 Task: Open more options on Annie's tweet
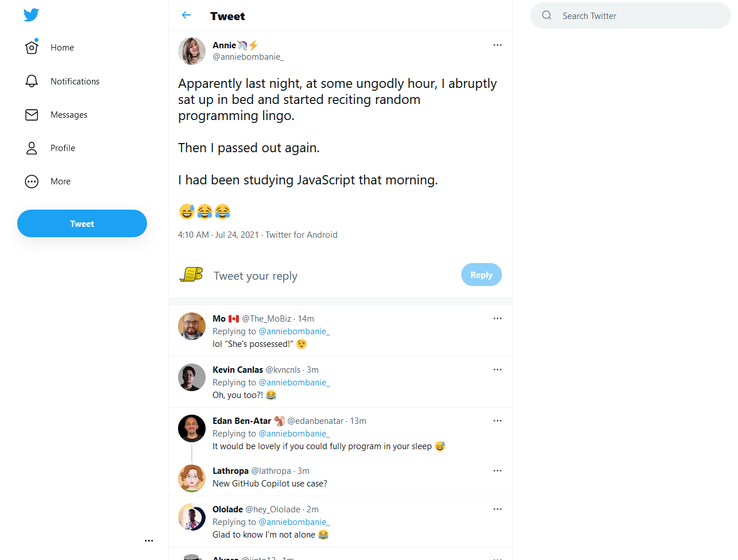click(x=497, y=45)
